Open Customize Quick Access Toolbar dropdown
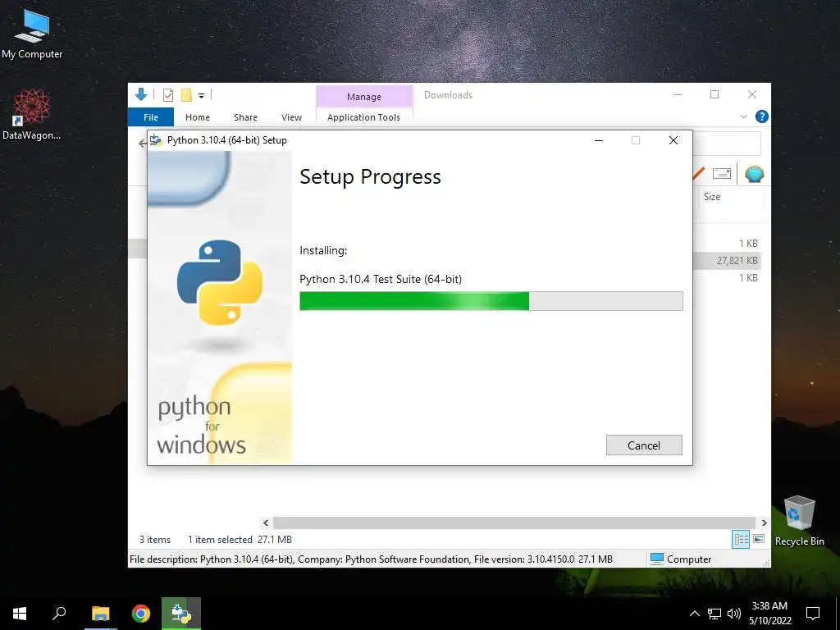This screenshot has height=630, width=840. tap(202, 96)
